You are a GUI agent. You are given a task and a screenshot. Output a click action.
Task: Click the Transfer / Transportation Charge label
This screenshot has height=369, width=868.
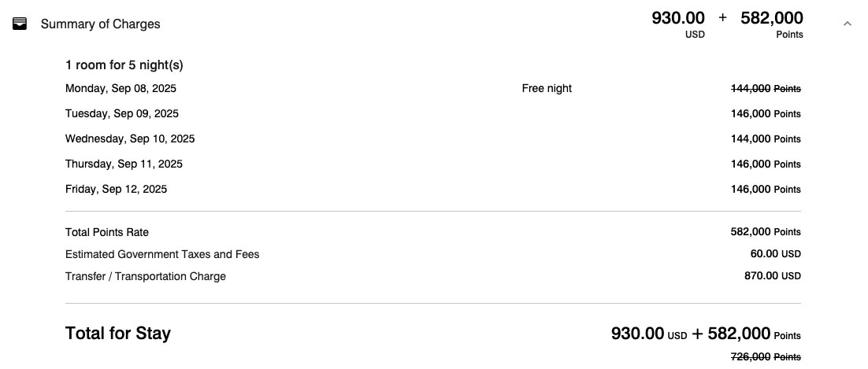pyautogui.click(x=146, y=276)
